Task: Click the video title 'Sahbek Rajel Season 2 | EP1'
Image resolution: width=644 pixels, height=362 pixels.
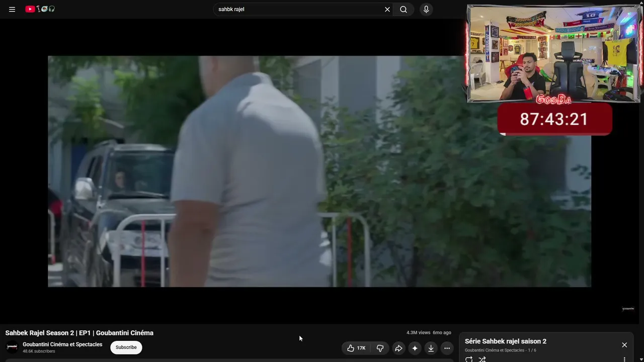Action: coord(79,333)
